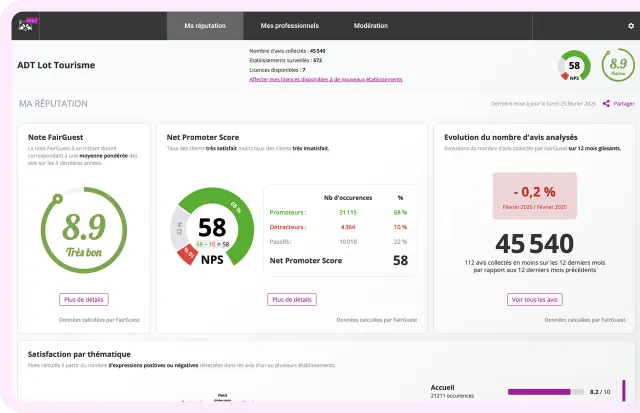Click the Nb d'occurences column header
Image resolution: width=640 pixels, height=413 pixels.
(348, 198)
